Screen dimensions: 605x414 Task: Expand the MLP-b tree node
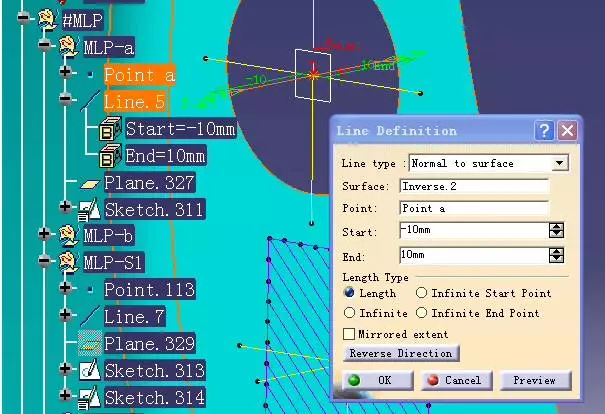coord(45,235)
